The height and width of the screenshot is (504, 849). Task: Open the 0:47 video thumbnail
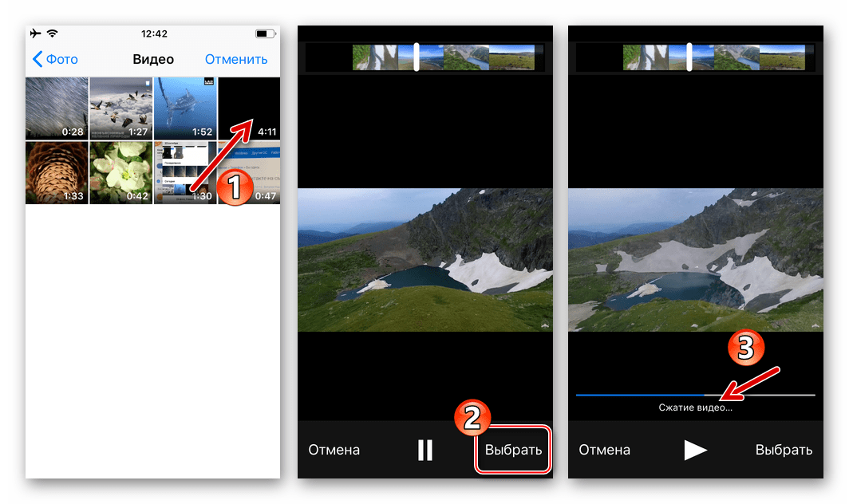point(249,173)
